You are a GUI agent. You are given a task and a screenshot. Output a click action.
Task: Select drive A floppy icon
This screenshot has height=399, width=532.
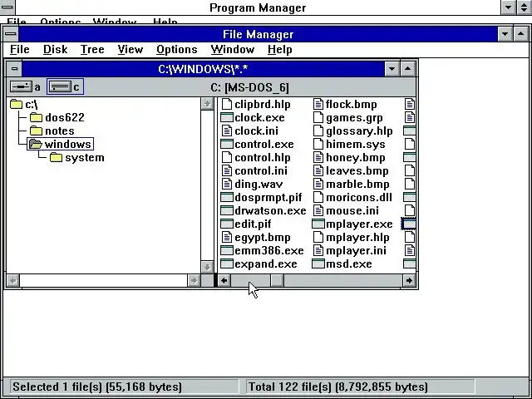click(x=21, y=86)
